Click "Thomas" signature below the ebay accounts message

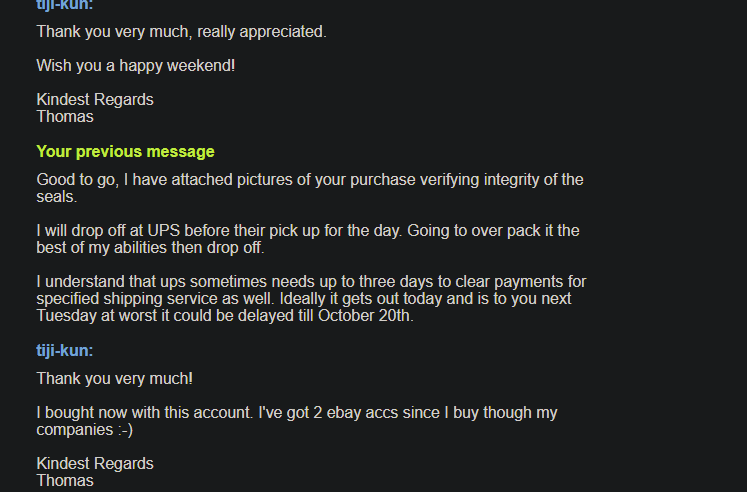65,481
